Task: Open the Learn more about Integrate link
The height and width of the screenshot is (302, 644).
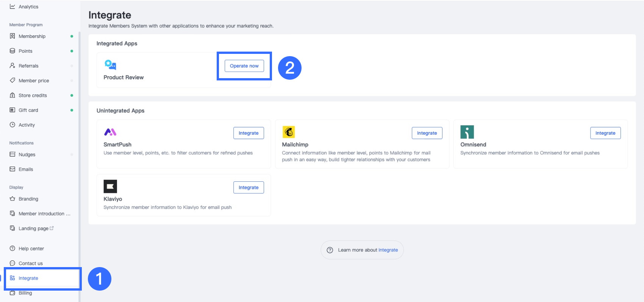Action: [388, 250]
